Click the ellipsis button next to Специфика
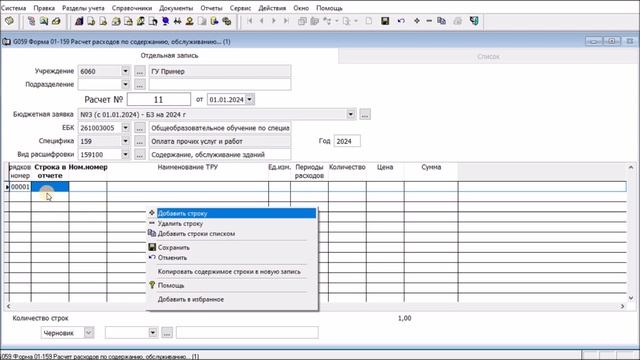Image resolution: width=640 pixels, height=360 pixels. 140,142
